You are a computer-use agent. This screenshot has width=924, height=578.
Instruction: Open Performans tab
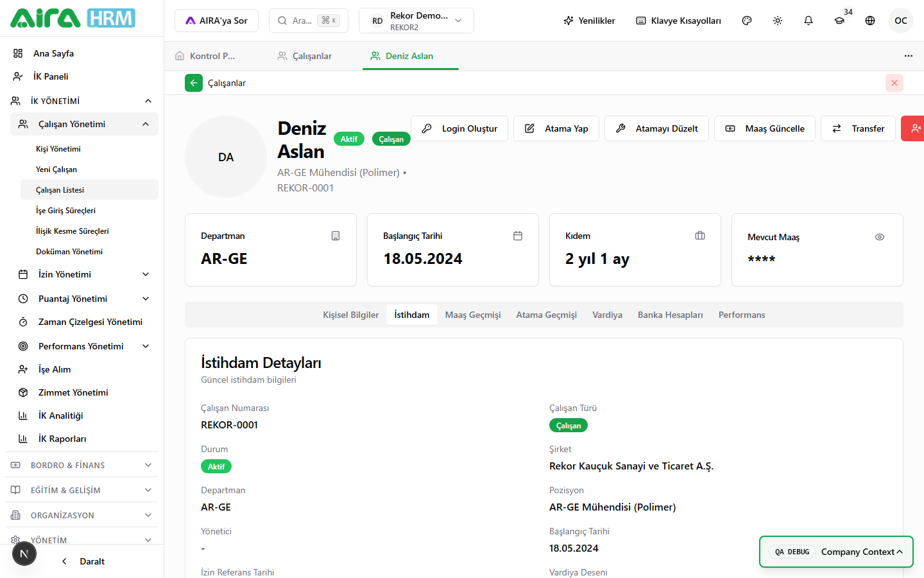[742, 315]
